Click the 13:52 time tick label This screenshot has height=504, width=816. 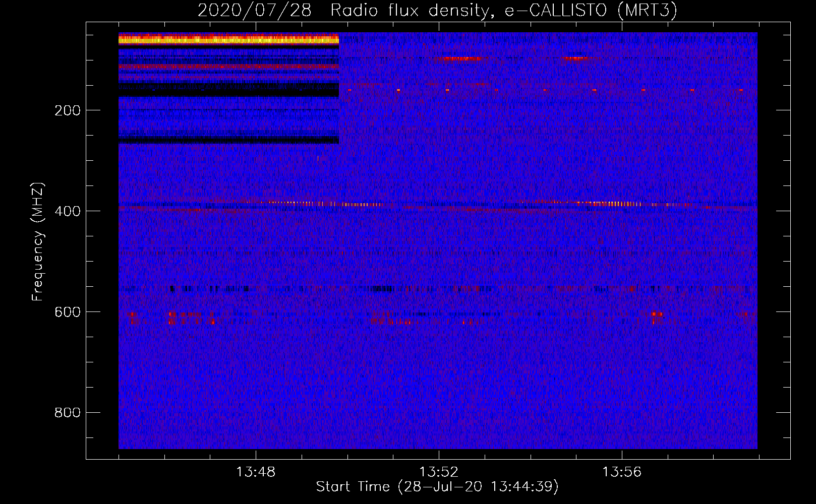[x=439, y=472]
